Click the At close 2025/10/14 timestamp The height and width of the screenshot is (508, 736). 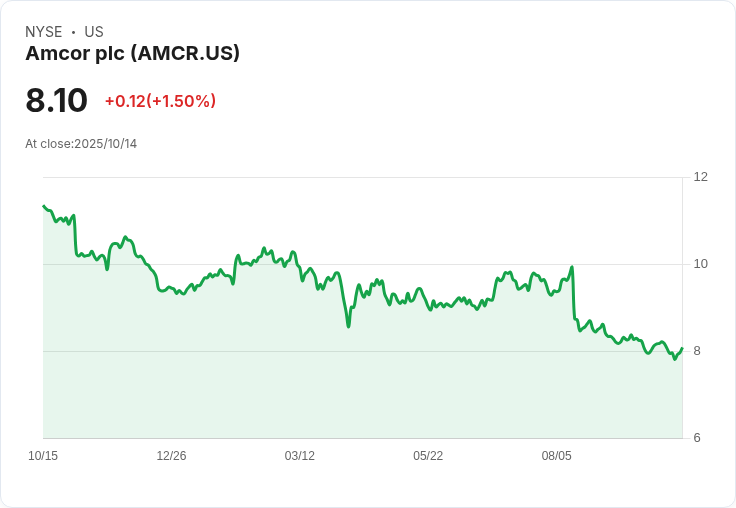81,144
